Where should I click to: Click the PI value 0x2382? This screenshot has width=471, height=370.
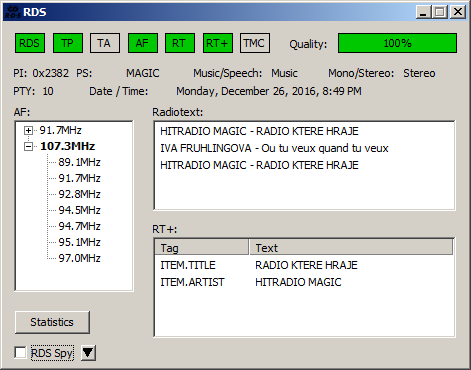[x=51, y=73]
